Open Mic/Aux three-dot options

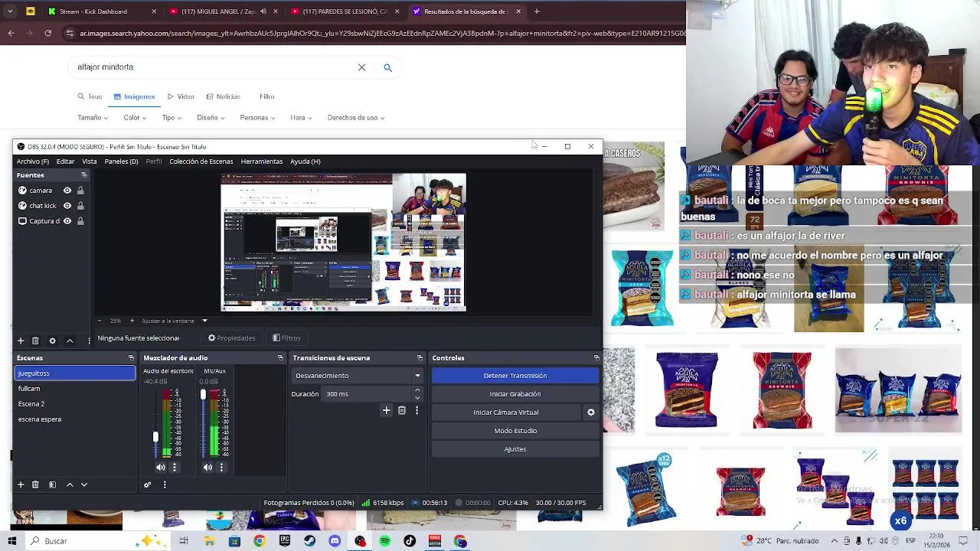(x=221, y=467)
